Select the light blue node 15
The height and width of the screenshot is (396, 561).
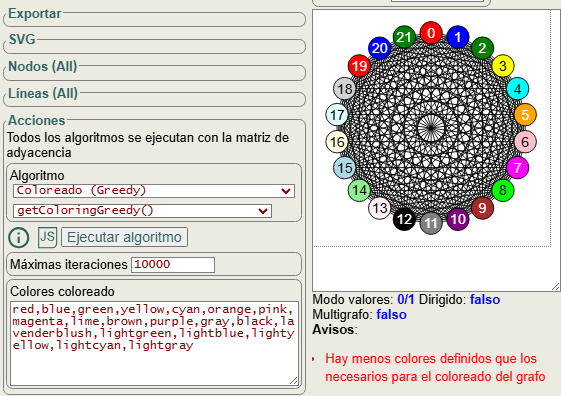click(345, 167)
